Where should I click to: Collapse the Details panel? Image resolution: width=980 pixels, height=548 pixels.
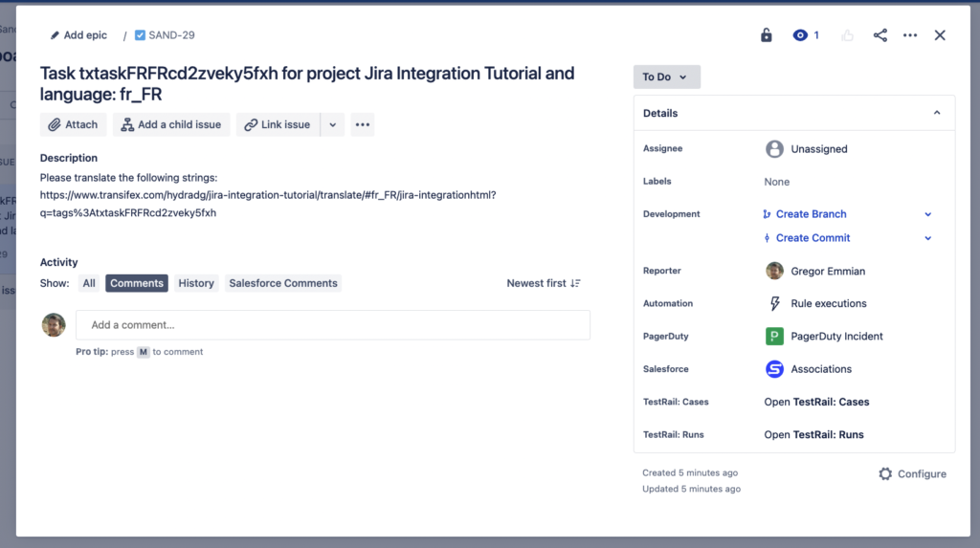(x=937, y=113)
